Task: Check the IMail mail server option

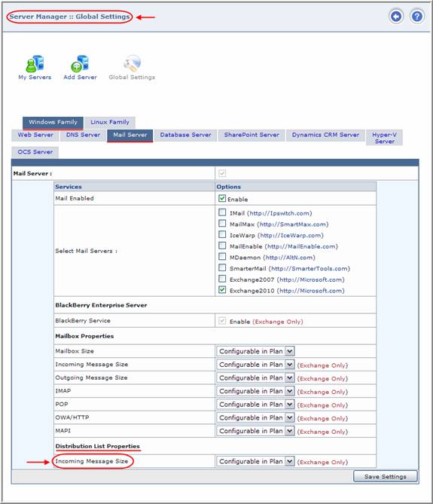Action: pyautogui.click(x=222, y=212)
